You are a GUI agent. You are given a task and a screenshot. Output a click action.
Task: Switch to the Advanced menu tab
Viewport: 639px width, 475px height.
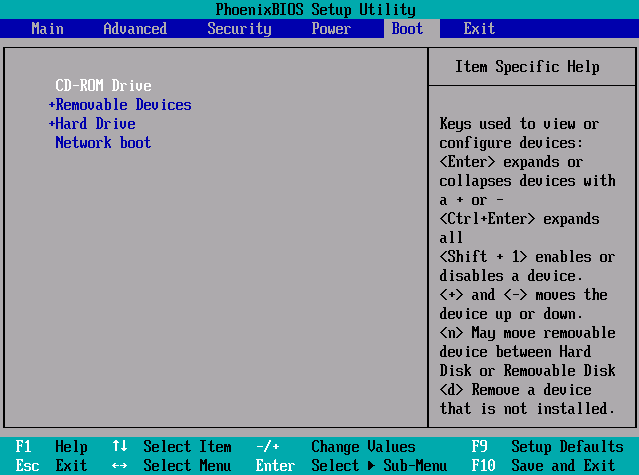[135, 28]
